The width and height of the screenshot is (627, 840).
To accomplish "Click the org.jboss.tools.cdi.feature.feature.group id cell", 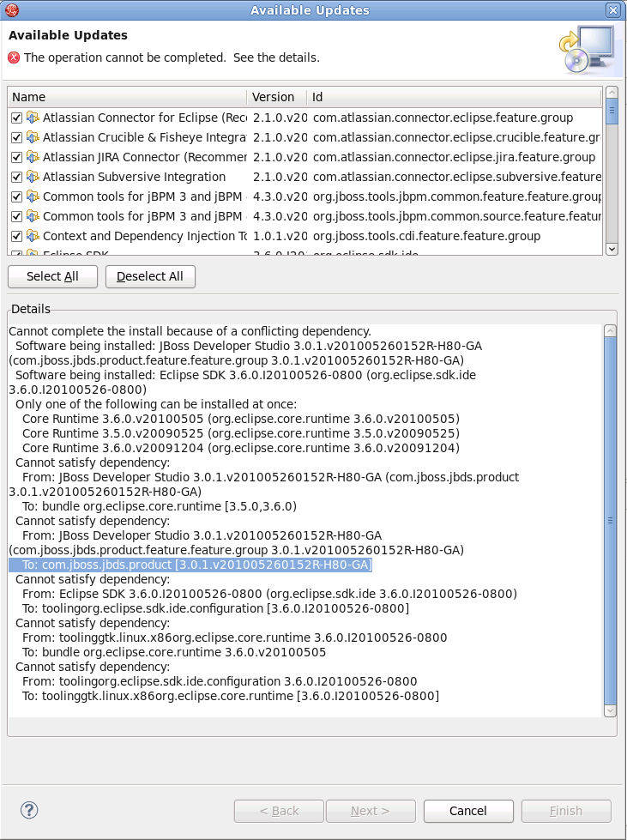I will coord(427,236).
